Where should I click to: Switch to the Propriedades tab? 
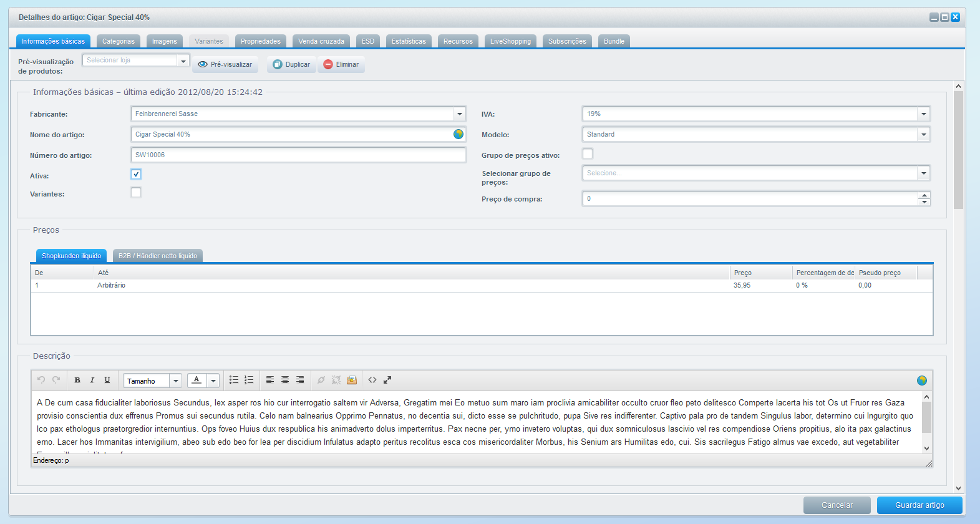pos(261,41)
